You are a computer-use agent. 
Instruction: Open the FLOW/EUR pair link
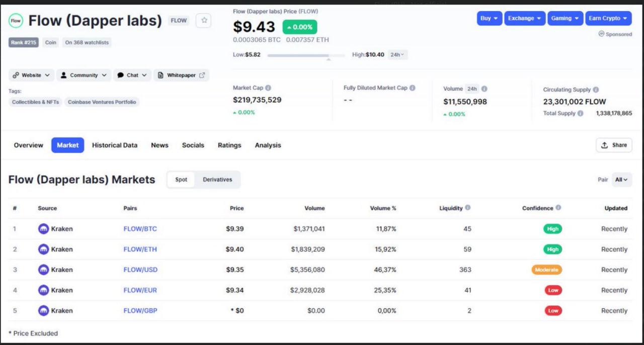tap(140, 290)
